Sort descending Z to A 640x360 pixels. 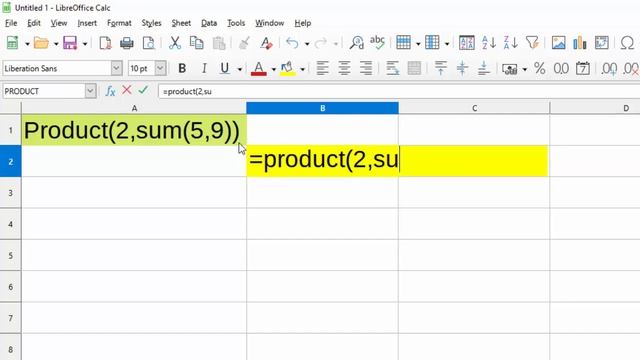511,43
